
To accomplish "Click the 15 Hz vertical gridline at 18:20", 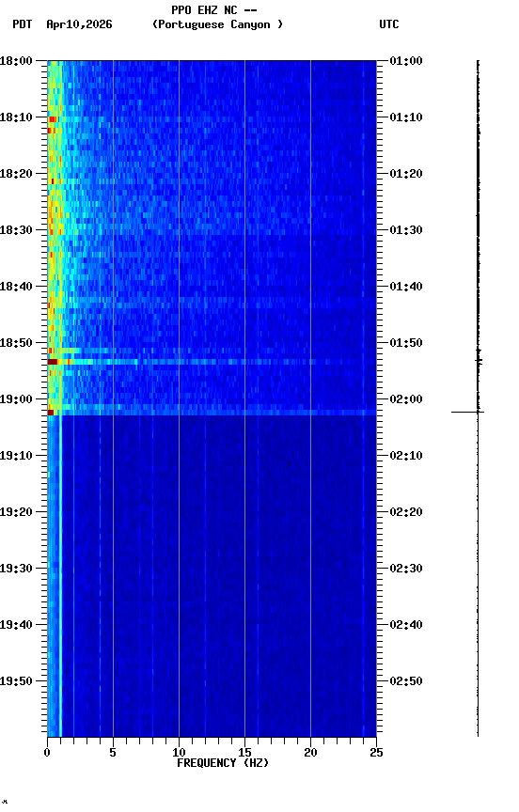I will pos(244,174).
